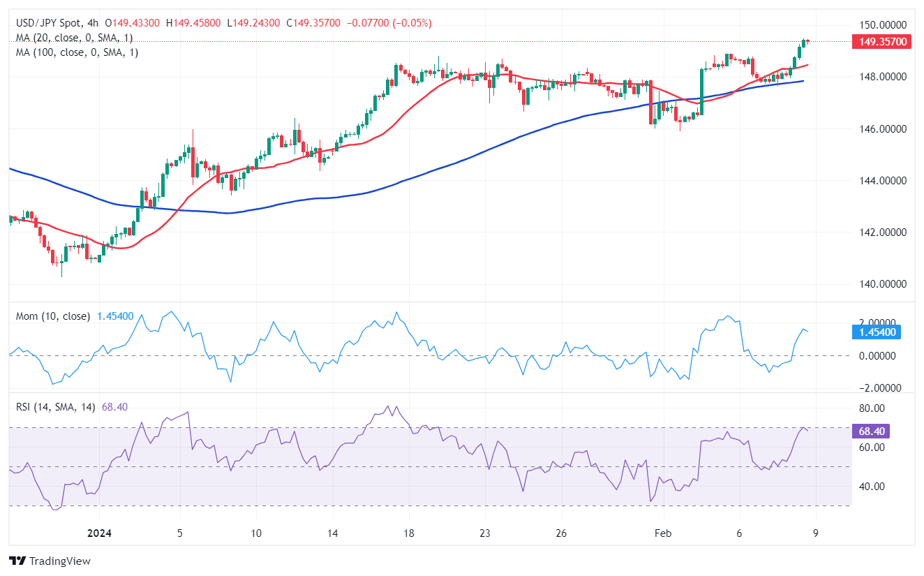This screenshot has height=576, width=924.
Task: Select the USD/JPY Spot symbol title
Action: (x=50, y=23)
